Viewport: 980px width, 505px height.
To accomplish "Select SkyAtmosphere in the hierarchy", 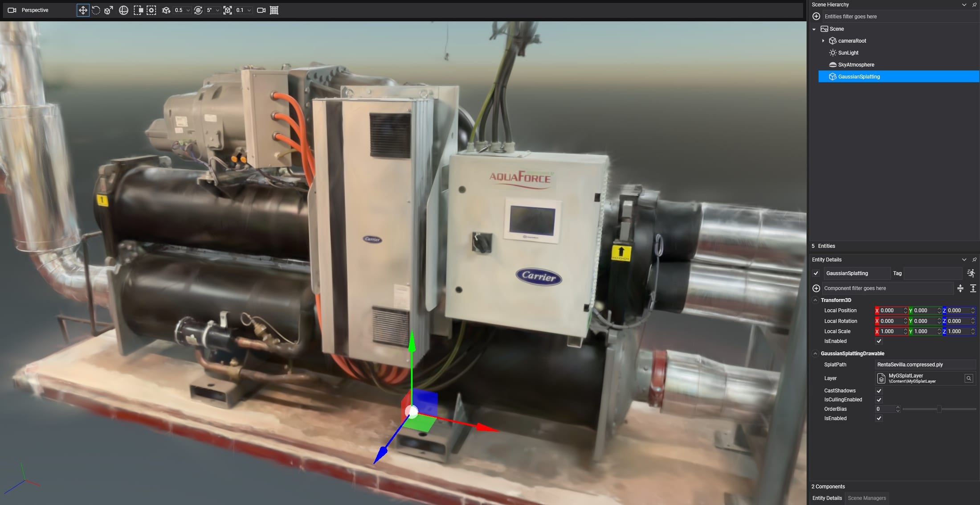I will click(856, 65).
